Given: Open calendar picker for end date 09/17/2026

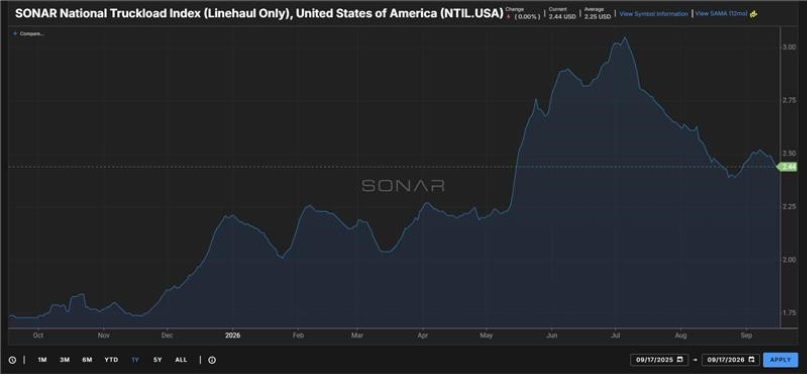Looking at the screenshot, I should coord(751,360).
